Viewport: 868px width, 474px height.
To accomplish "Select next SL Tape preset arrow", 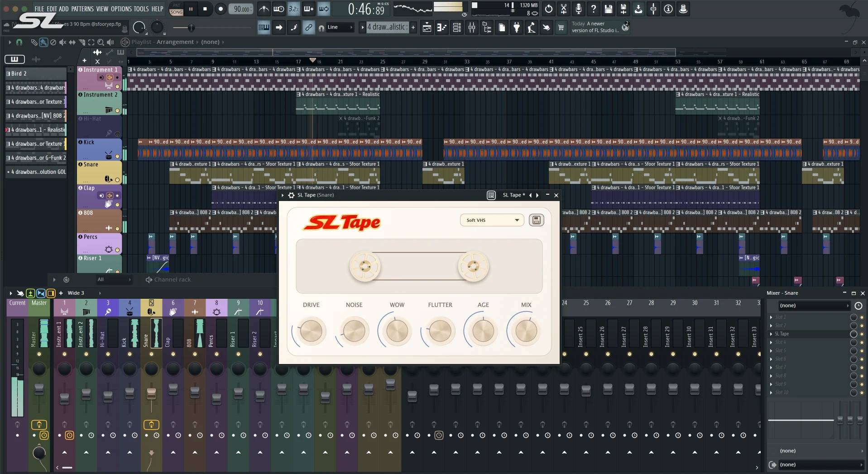I will point(537,195).
